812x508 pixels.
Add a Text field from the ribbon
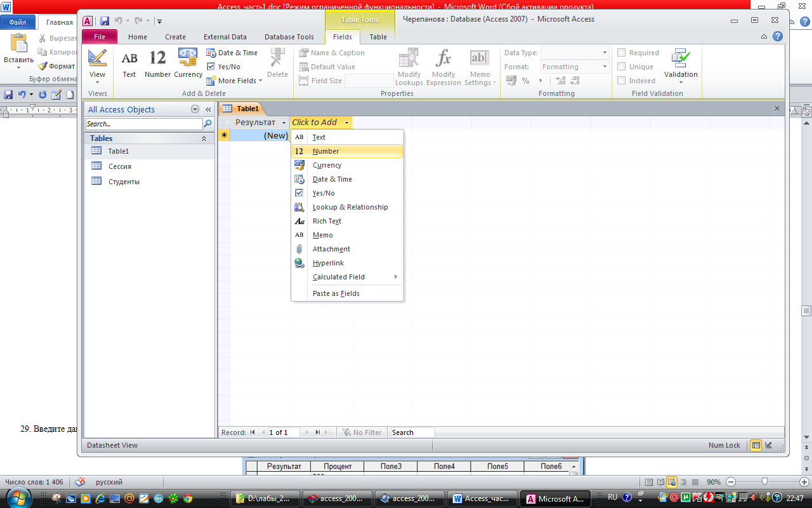(x=129, y=63)
